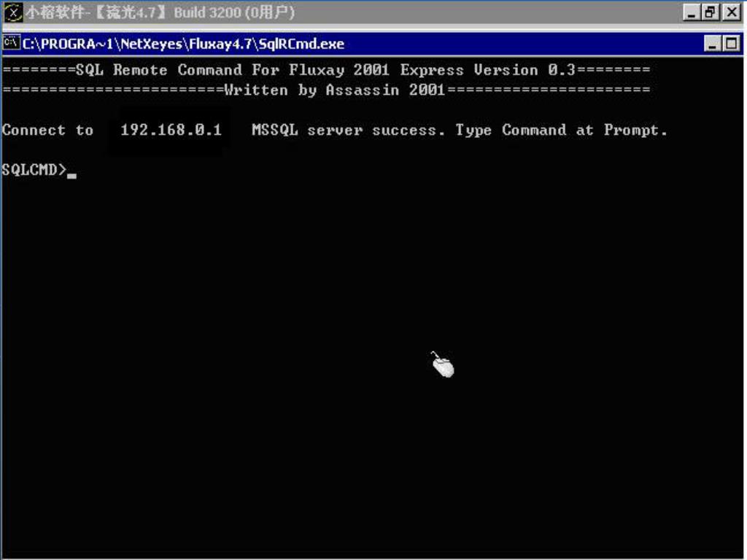Click the 'Build 3200' outer window title text

click(x=207, y=12)
